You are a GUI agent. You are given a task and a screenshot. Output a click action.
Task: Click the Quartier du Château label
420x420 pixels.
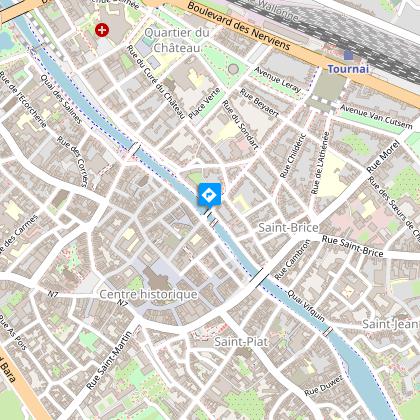pyautogui.click(x=177, y=40)
